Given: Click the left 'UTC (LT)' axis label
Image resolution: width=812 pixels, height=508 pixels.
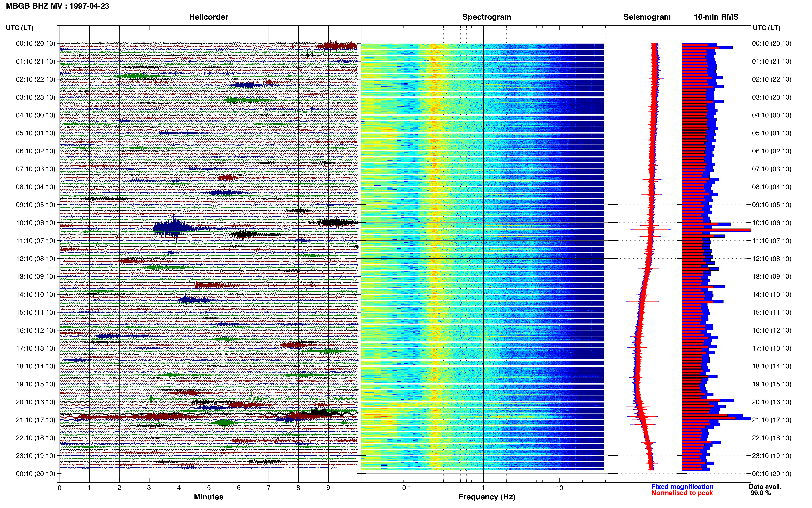Looking at the screenshot, I should tap(19, 28).
